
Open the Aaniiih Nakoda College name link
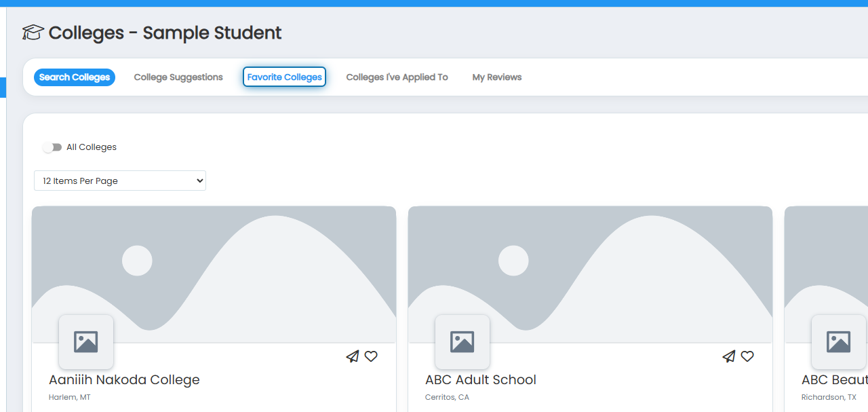124,379
